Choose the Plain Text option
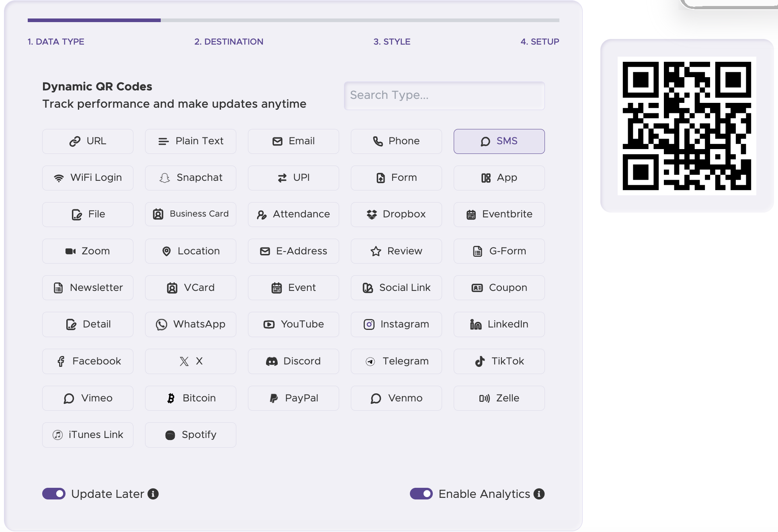This screenshot has width=778, height=532. tap(190, 141)
